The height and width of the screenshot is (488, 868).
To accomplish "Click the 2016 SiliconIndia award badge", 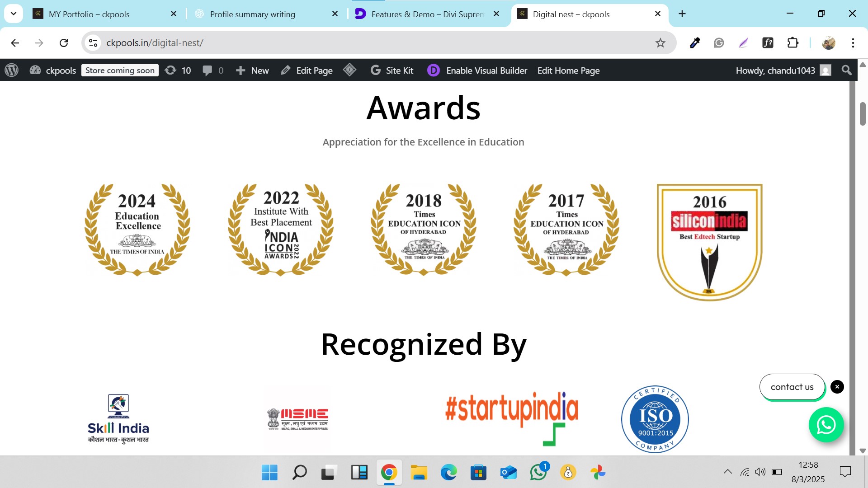I will tap(709, 242).
